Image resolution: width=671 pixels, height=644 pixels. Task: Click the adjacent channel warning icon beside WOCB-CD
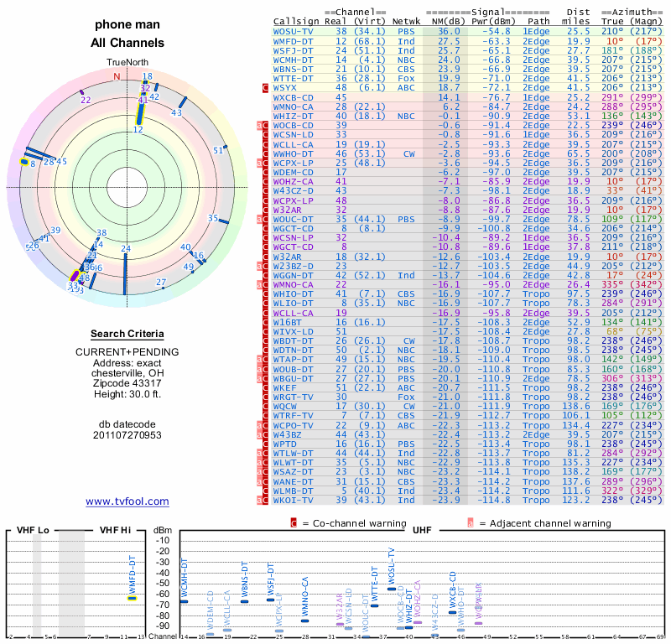click(x=260, y=125)
